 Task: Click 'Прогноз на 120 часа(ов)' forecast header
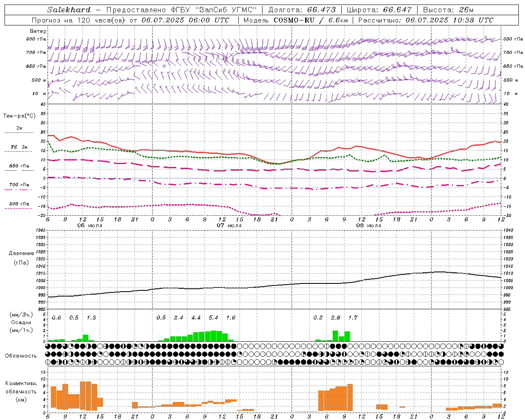point(80,20)
